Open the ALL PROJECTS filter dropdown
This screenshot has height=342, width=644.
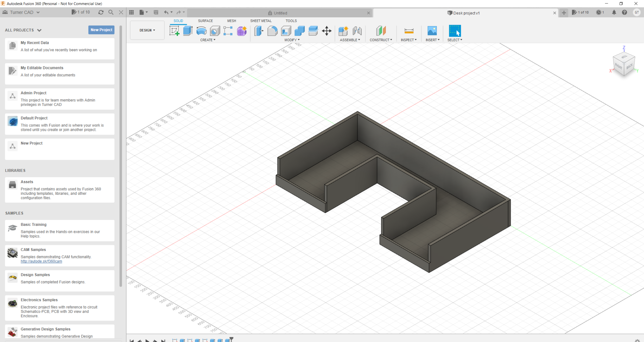click(23, 30)
